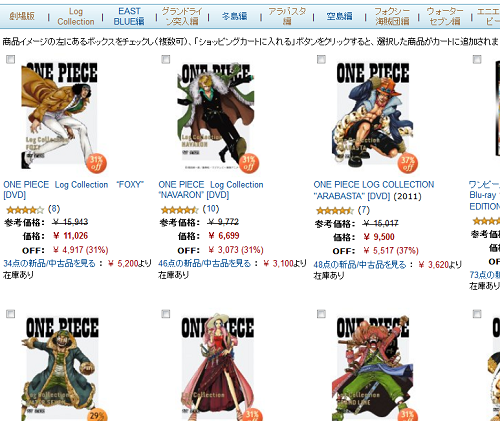Screen dimensions: 500x421
Task: Check the box beside FOXY Log Collection
Action: 11,59
